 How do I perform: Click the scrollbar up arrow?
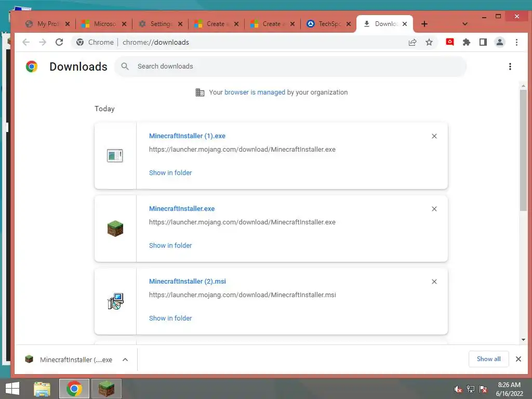point(523,86)
